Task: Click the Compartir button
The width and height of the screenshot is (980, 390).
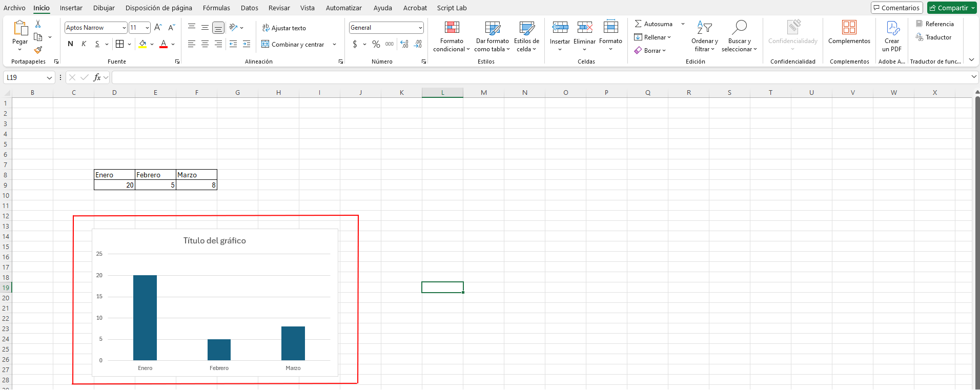Action: (x=951, y=8)
